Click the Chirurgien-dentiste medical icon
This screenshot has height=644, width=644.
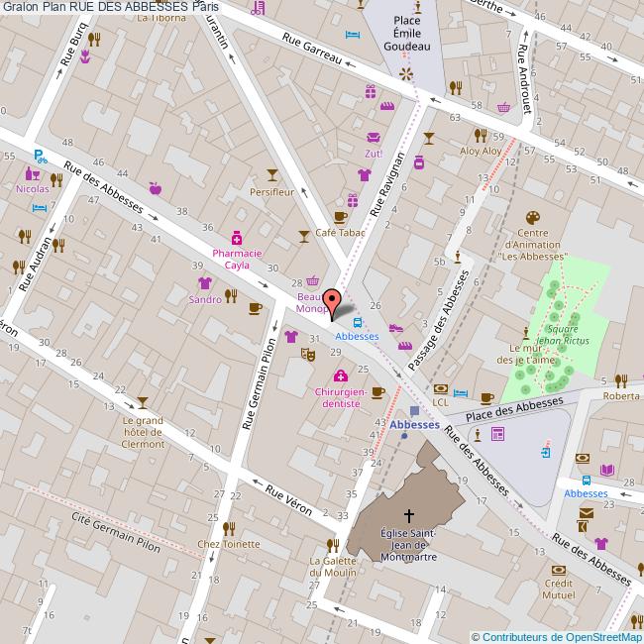(341, 376)
